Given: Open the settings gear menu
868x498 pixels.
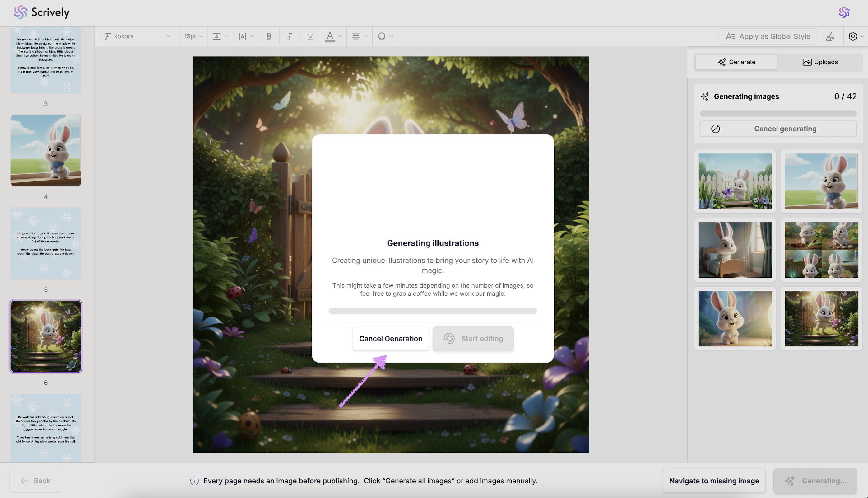Looking at the screenshot, I should coord(853,36).
